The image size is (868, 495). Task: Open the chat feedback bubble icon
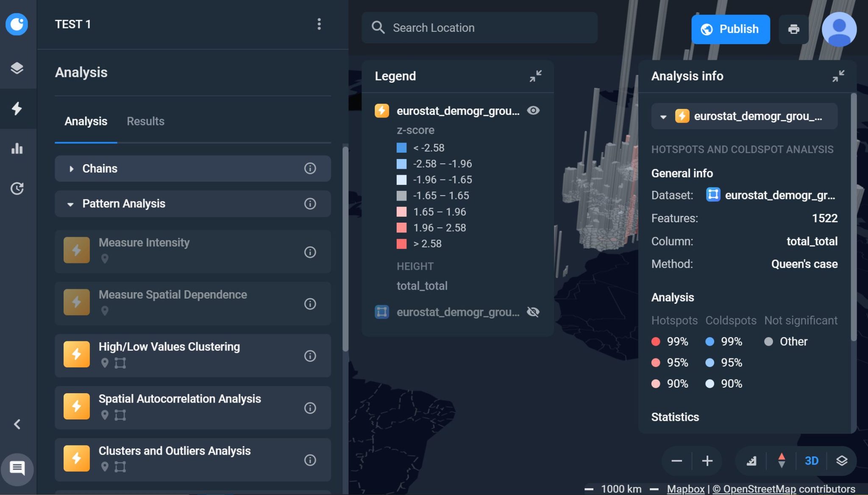click(x=17, y=469)
